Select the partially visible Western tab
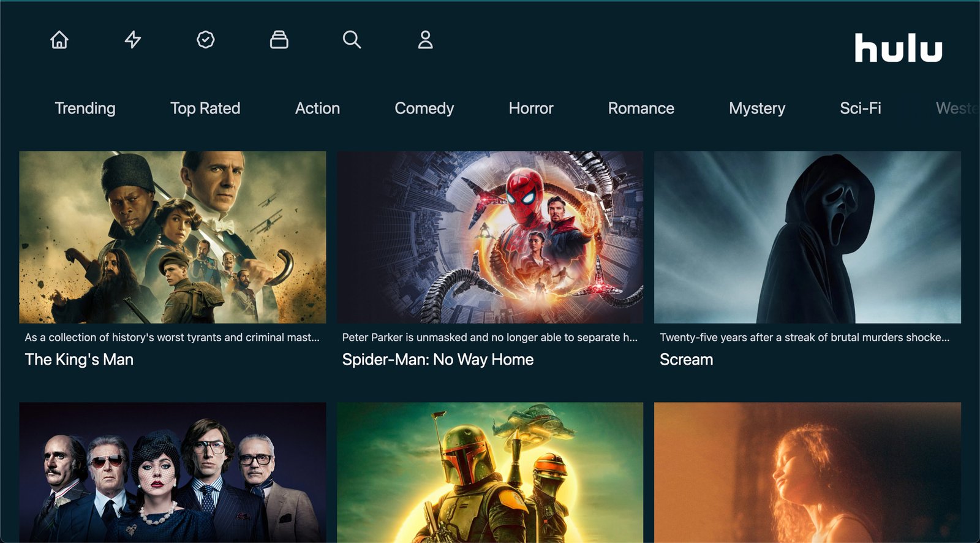This screenshot has height=543, width=980. point(957,108)
